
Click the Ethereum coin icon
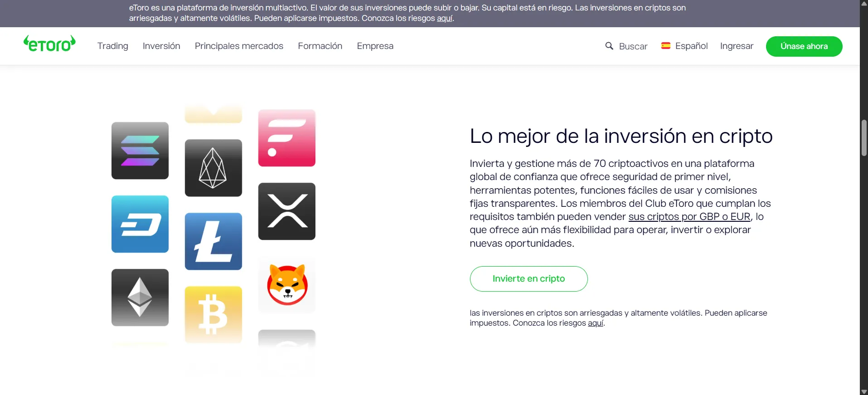140,297
